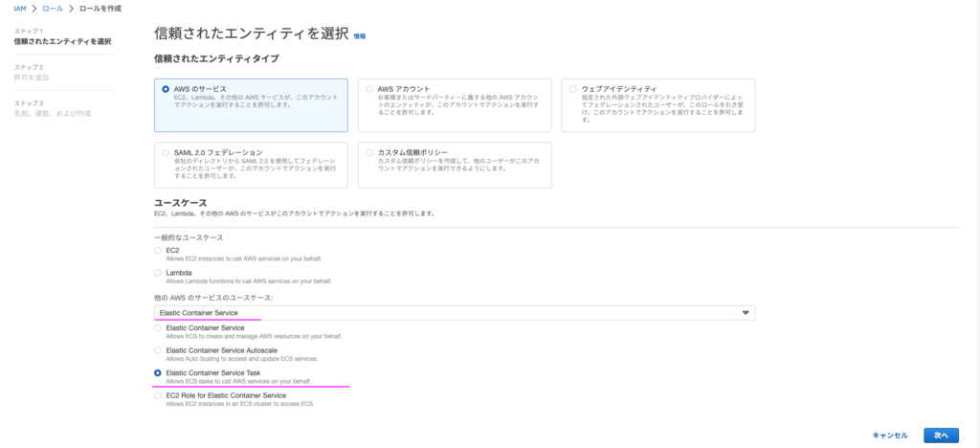Click the キャンセル button
980x448 pixels.
pos(890,436)
